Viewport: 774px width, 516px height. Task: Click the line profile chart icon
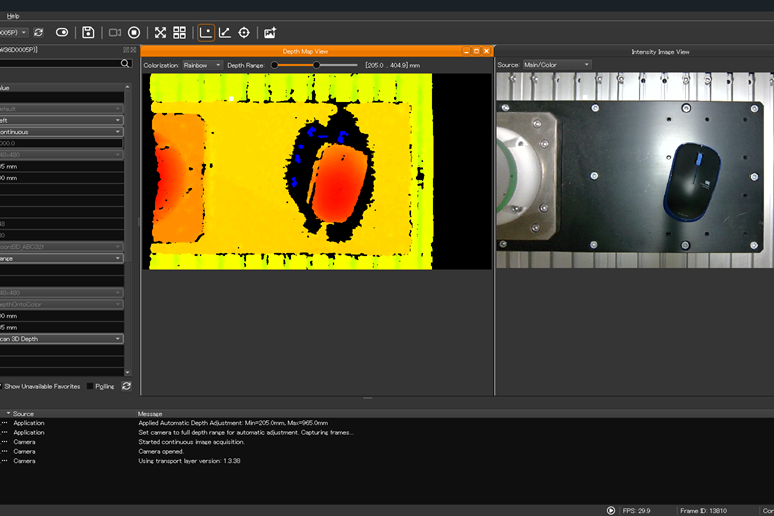[x=225, y=33]
